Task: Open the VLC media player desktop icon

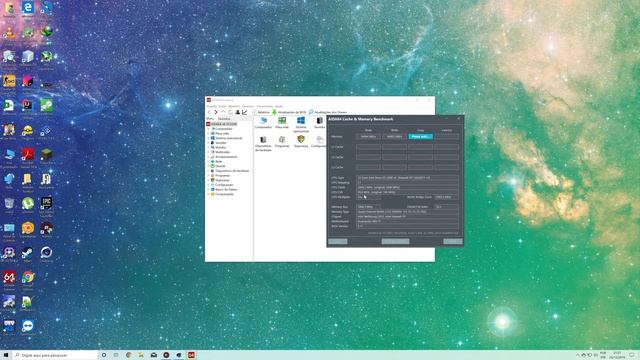Action: point(9,33)
